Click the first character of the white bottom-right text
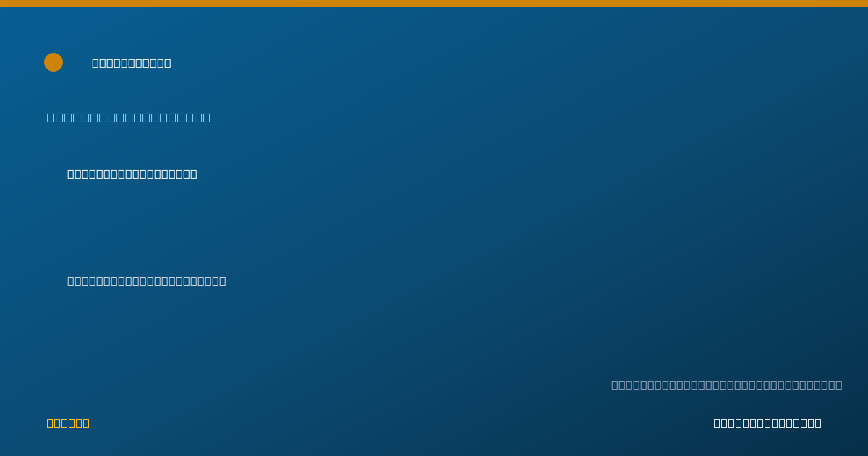The height and width of the screenshot is (456, 868). pyautogui.click(x=717, y=423)
